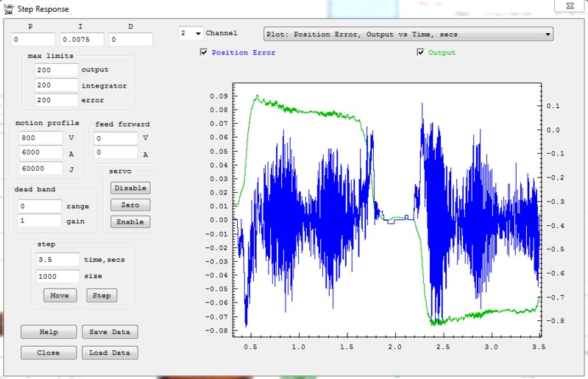
Task: Click the motion profile V velocity field
Action: (x=41, y=138)
